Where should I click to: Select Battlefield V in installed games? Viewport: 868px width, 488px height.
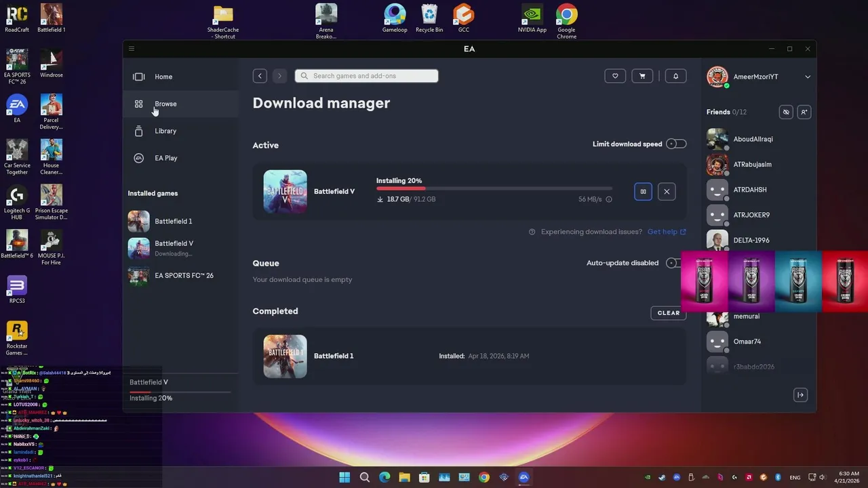(180, 248)
